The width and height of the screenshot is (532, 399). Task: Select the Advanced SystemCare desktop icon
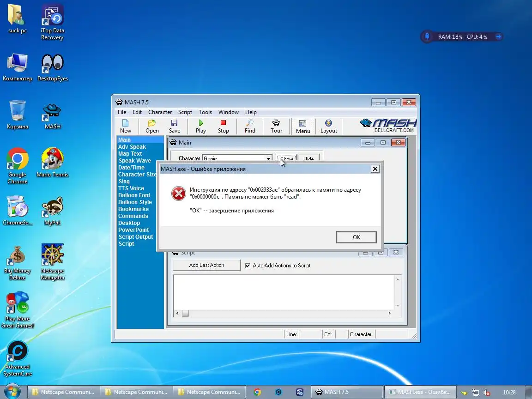point(17,358)
